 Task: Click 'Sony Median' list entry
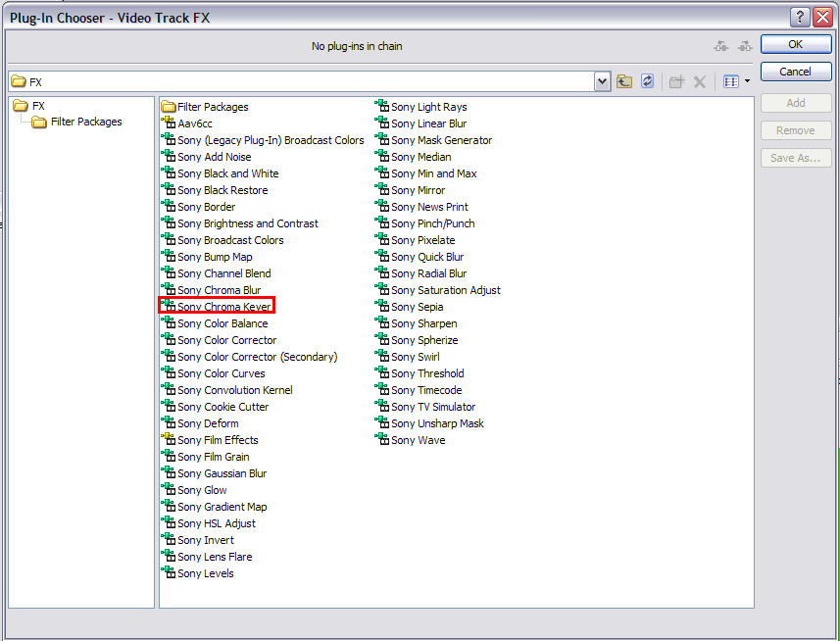click(x=421, y=157)
